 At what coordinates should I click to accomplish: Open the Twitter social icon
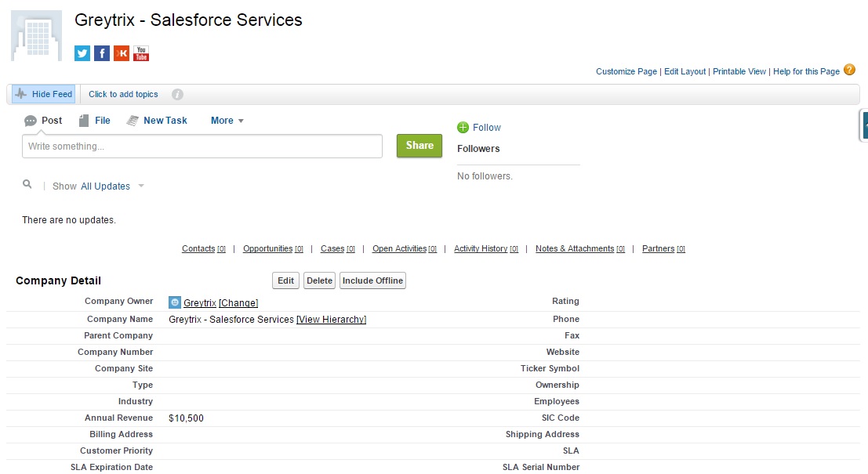82,53
